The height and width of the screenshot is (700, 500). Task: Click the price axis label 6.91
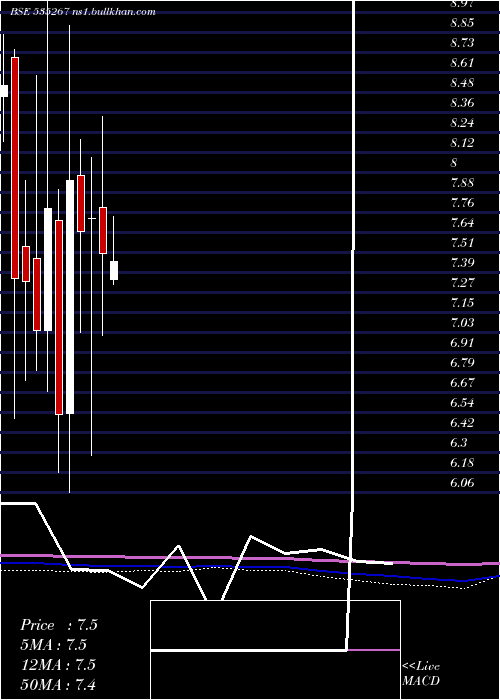pos(462,343)
